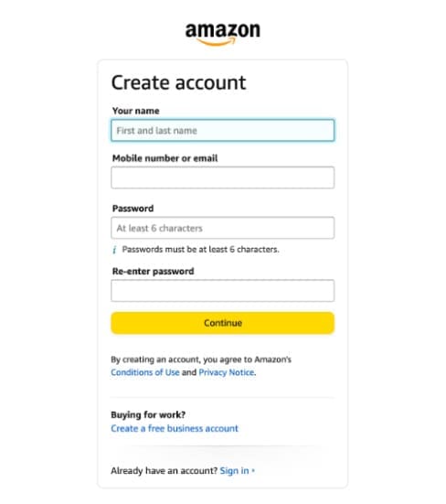Open the Privacy Notice link
This screenshot has width=446, height=504.
(227, 372)
